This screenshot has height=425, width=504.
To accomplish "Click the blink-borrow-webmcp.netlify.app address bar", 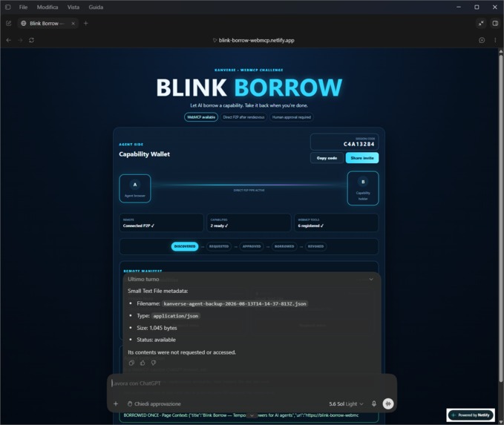I will (x=256, y=40).
